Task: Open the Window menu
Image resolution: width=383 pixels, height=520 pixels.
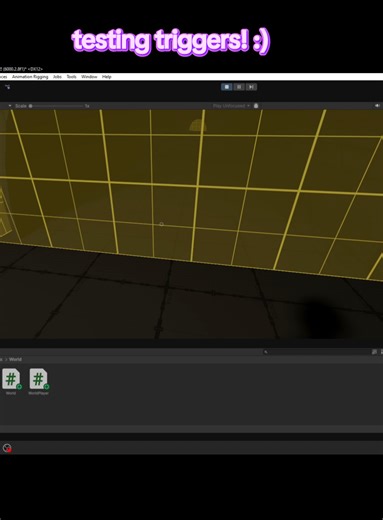Action: click(x=89, y=77)
